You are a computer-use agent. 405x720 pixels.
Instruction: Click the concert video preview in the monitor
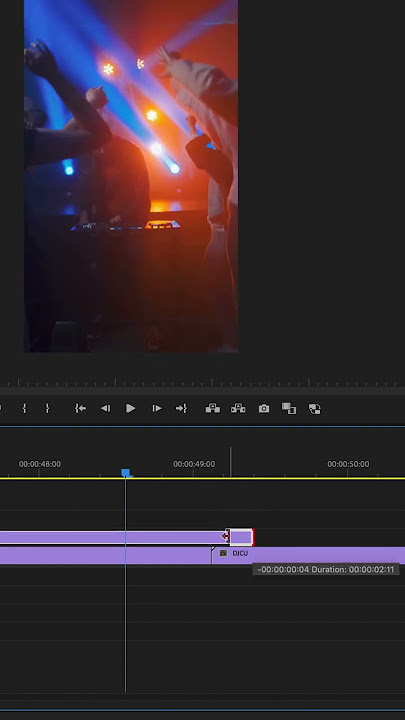coord(131,176)
